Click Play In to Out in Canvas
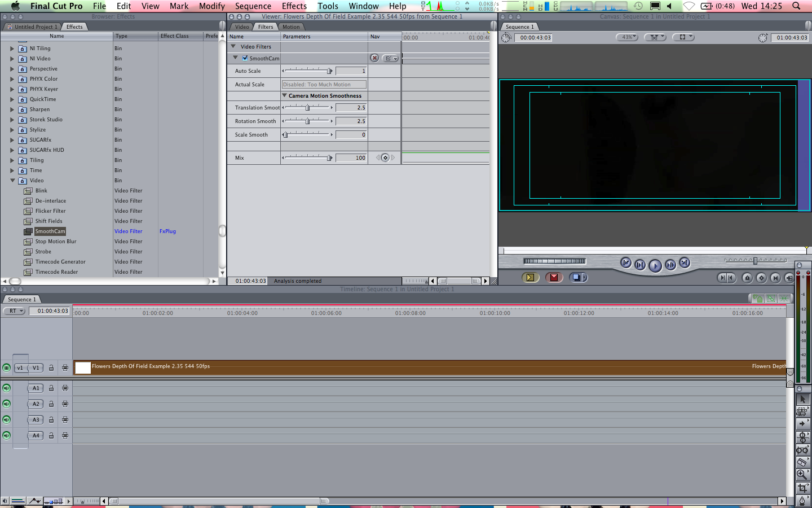Screen dimensions: 812x508 point(640,265)
